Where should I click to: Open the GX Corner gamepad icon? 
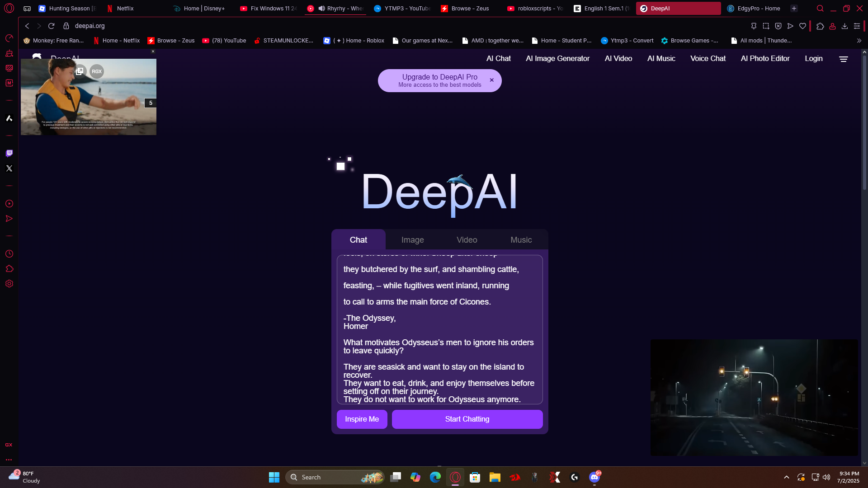(27, 8)
